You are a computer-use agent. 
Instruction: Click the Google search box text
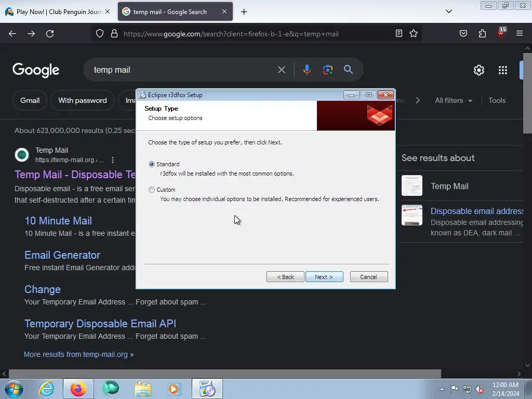coord(112,70)
